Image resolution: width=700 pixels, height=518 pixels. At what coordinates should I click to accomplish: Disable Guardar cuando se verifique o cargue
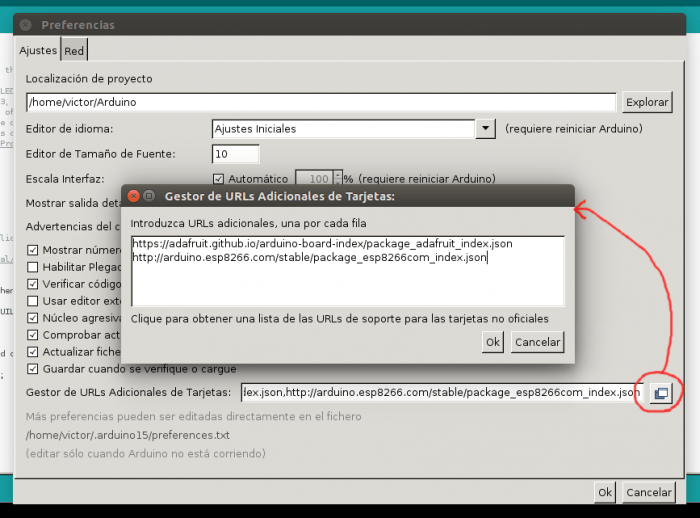(x=33, y=368)
